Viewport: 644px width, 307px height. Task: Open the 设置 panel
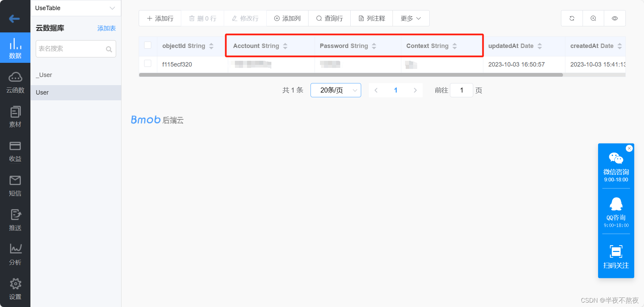[15, 289]
